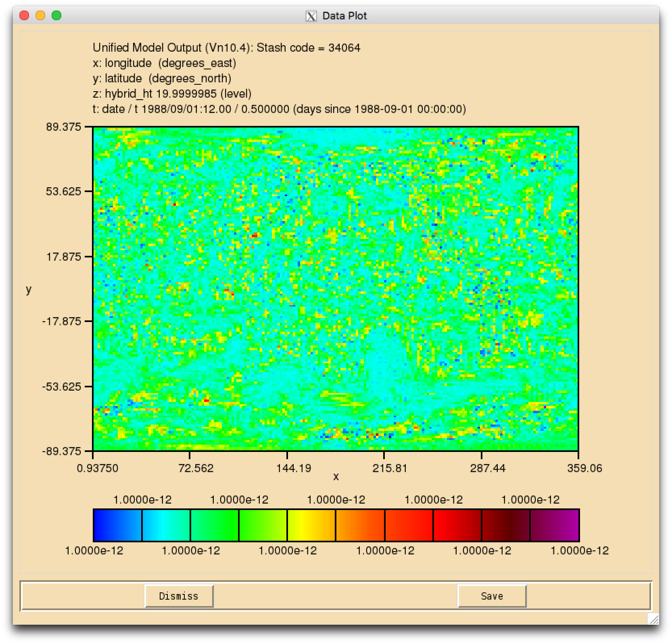Screen dimensions: 672x644
Task: Maximize the Data Plot window
Action: (x=56, y=16)
